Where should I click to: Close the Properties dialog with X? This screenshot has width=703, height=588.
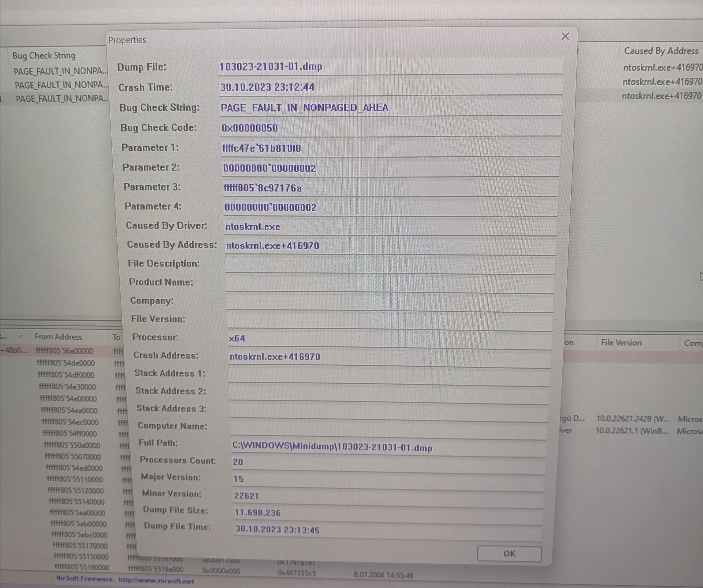click(x=565, y=36)
